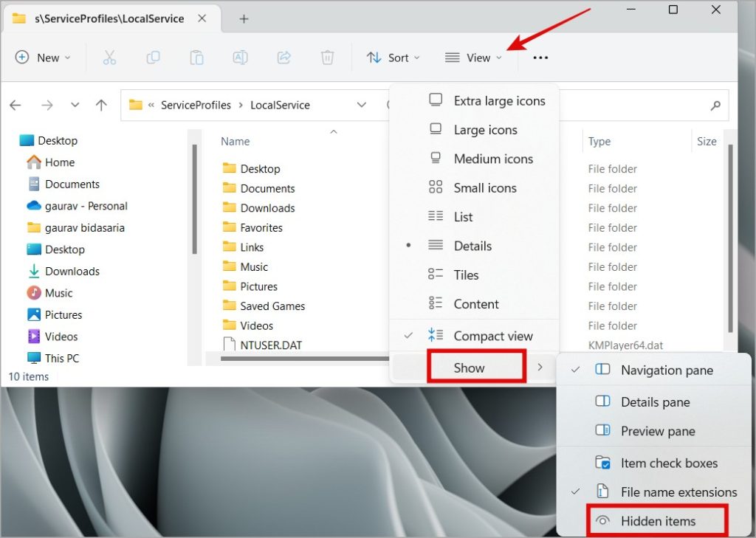
Task: Go back with the left arrow
Action: [x=16, y=105]
